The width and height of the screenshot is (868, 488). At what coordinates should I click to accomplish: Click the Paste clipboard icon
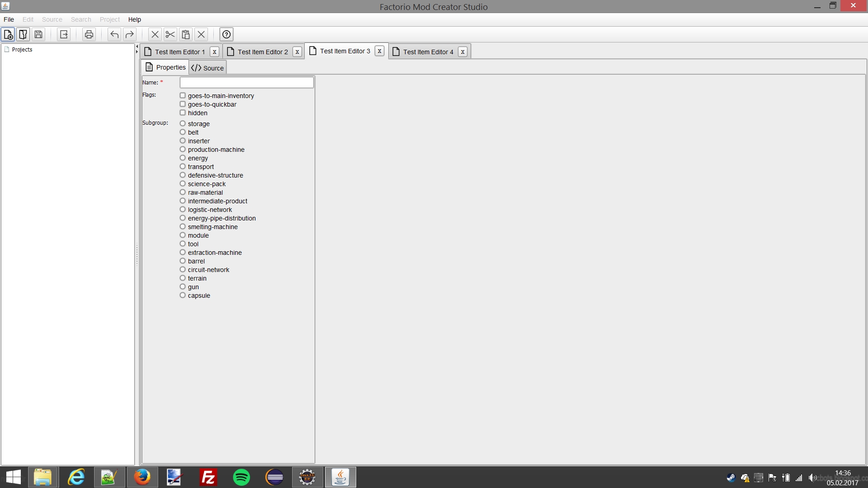[x=186, y=34]
